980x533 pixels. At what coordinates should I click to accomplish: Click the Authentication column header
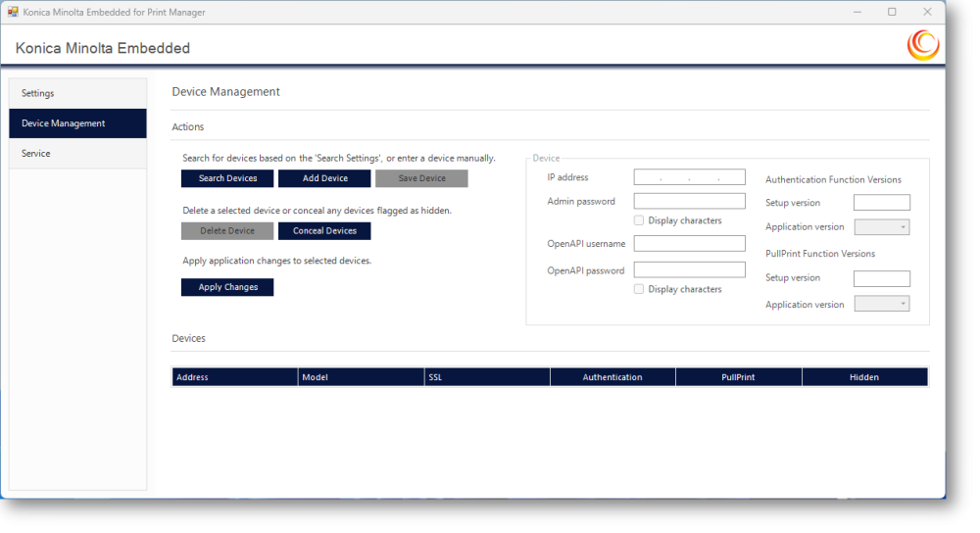click(x=612, y=377)
